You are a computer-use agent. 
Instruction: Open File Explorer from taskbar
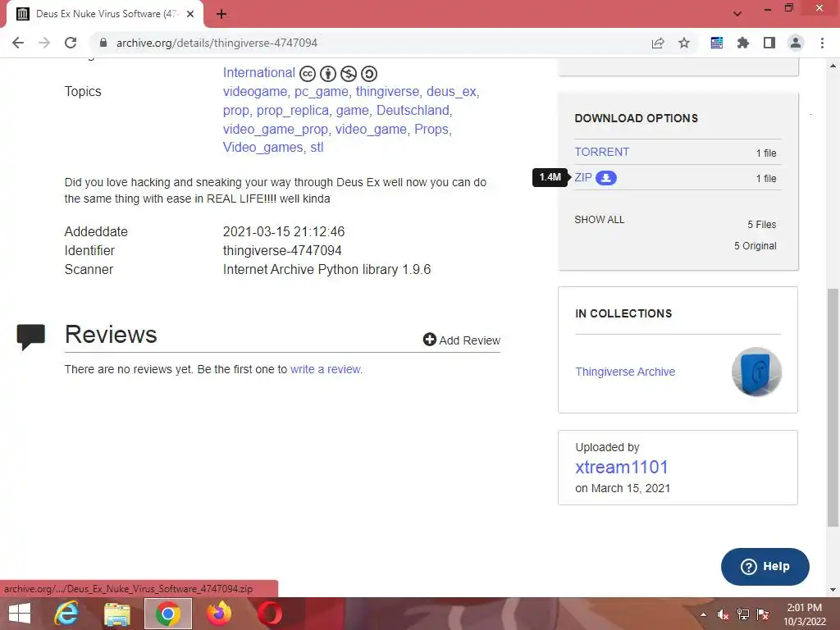click(116, 614)
